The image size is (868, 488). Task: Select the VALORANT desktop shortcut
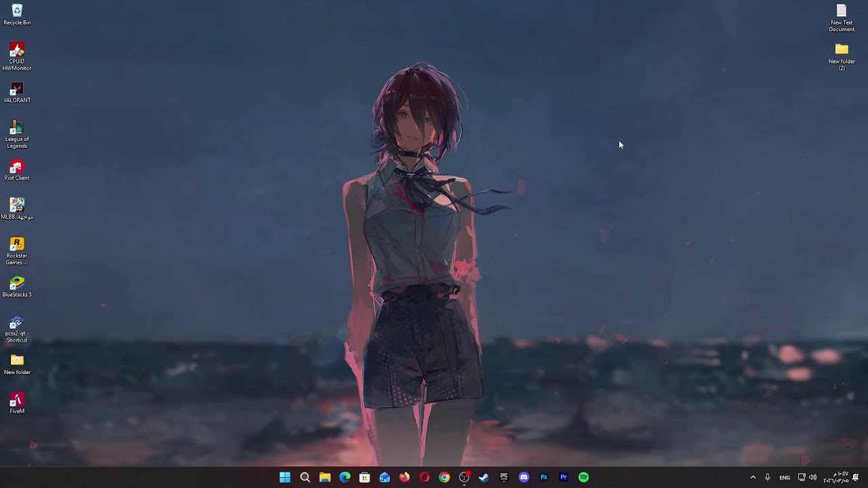click(17, 93)
